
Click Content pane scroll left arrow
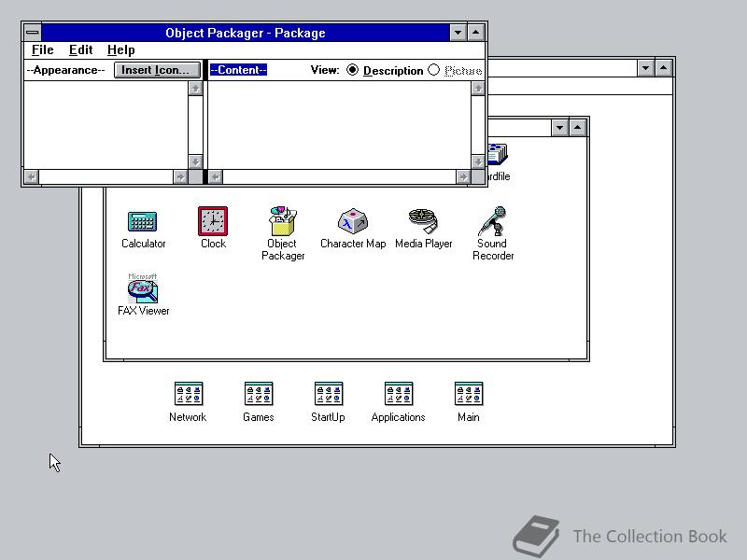[216, 177]
